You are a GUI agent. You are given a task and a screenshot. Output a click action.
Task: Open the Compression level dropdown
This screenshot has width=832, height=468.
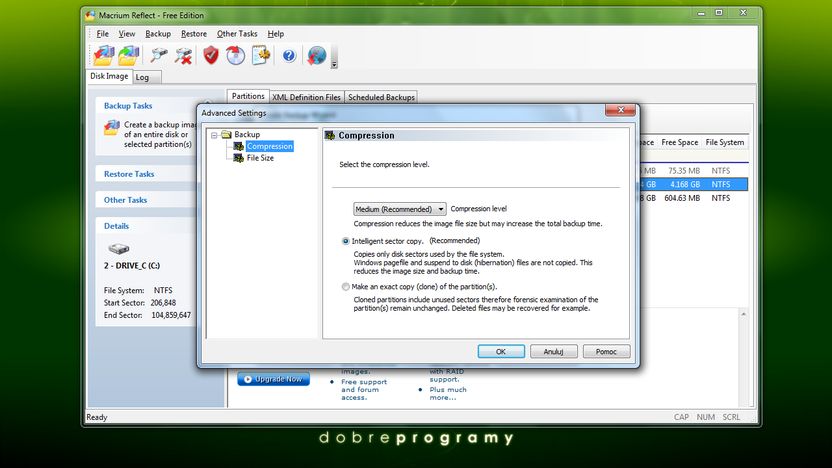pyautogui.click(x=400, y=209)
